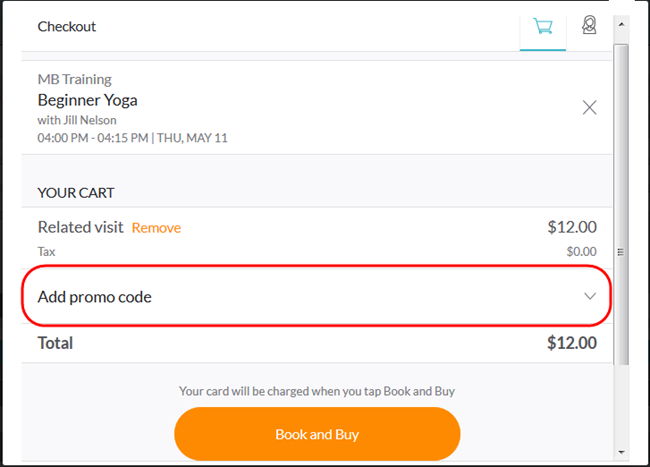Click the instructor name Jill Nelson

click(x=90, y=120)
